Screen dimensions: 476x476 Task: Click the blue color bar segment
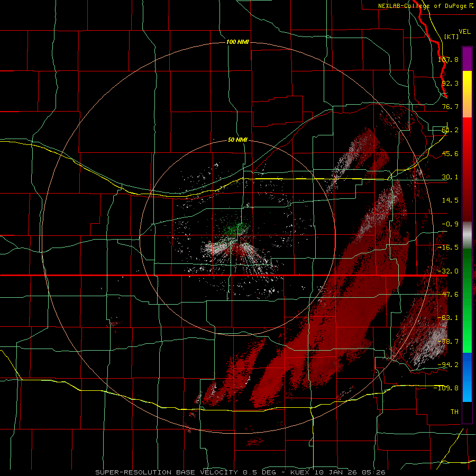tap(467, 377)
